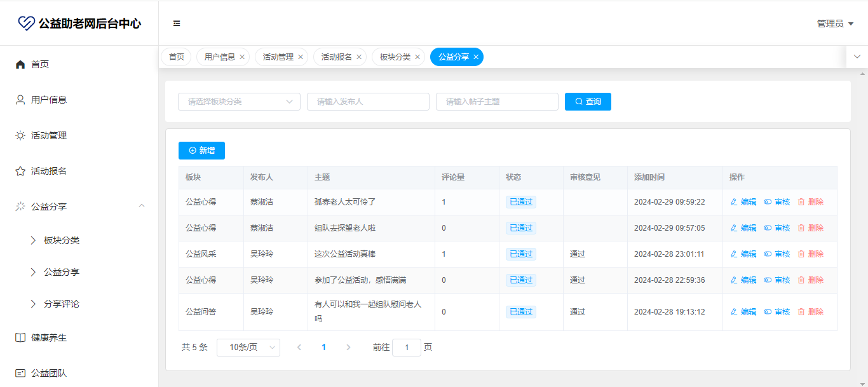Click the book icon for 健康养生
The image size is (868, 387).
coord(20,337)
